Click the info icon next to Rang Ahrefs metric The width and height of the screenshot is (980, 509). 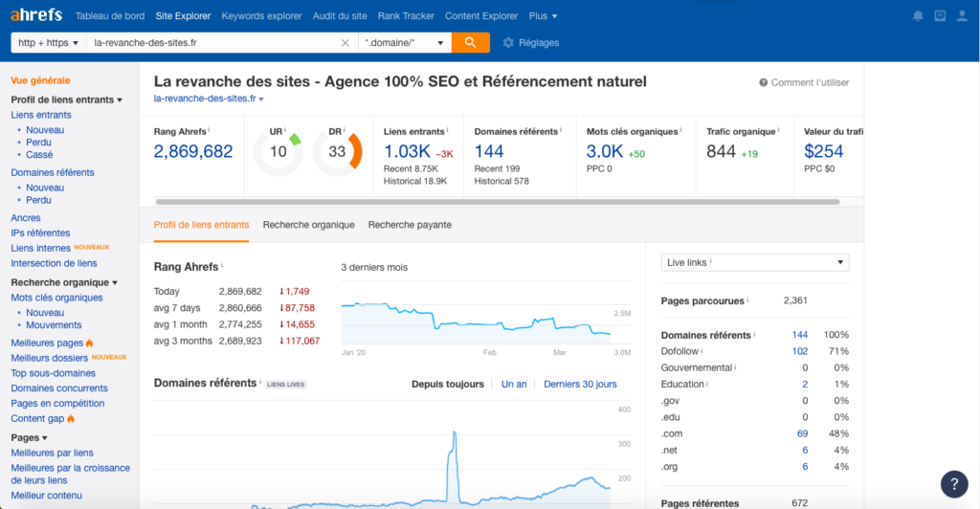coord(209,130)
